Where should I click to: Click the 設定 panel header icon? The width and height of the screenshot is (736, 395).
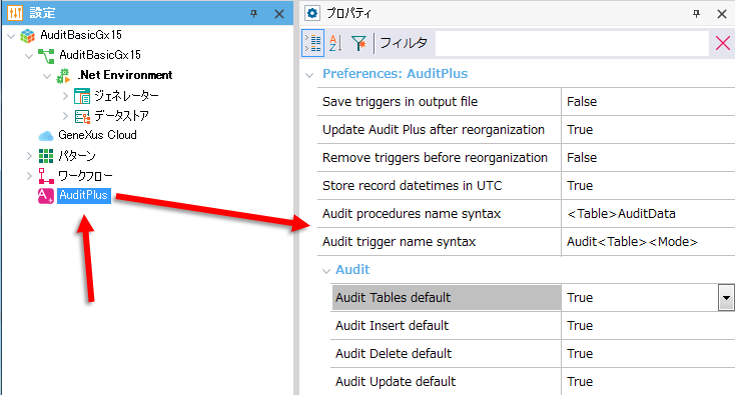pos(15,13)
